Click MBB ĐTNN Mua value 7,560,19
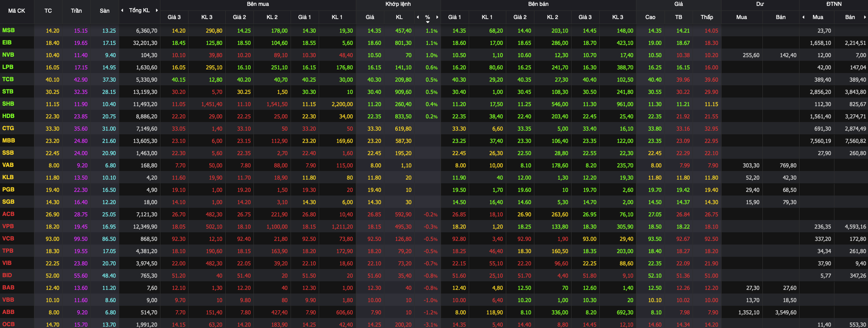The width and height of the screenshot is (868, 328). [820, 141]
